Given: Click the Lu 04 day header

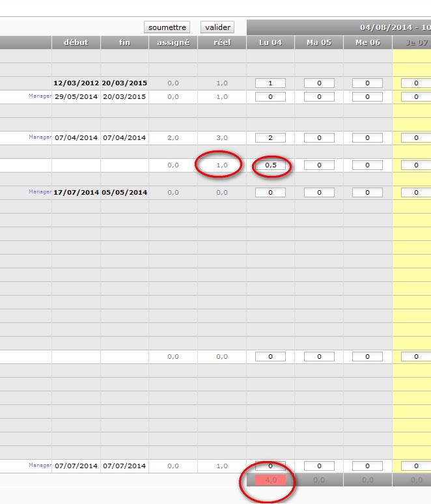Looking at the screenshot, I should tap(270, 42).
